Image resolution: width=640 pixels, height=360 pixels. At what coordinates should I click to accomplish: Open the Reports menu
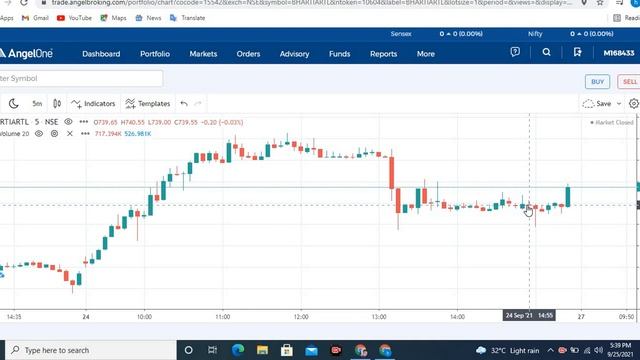coord(383,54)
